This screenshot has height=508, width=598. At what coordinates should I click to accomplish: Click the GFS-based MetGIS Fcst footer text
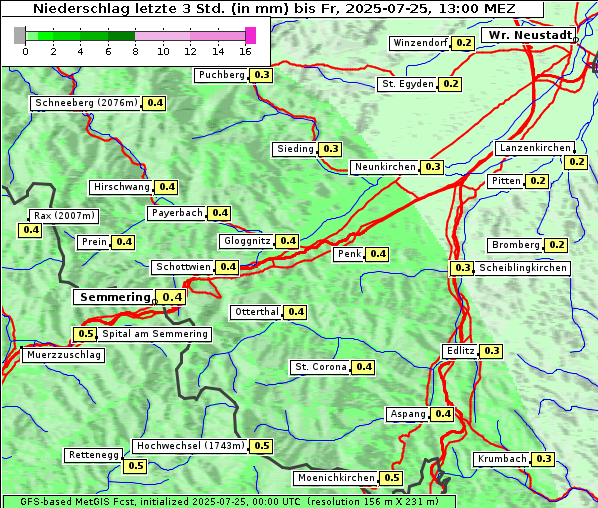pos(229,502)
